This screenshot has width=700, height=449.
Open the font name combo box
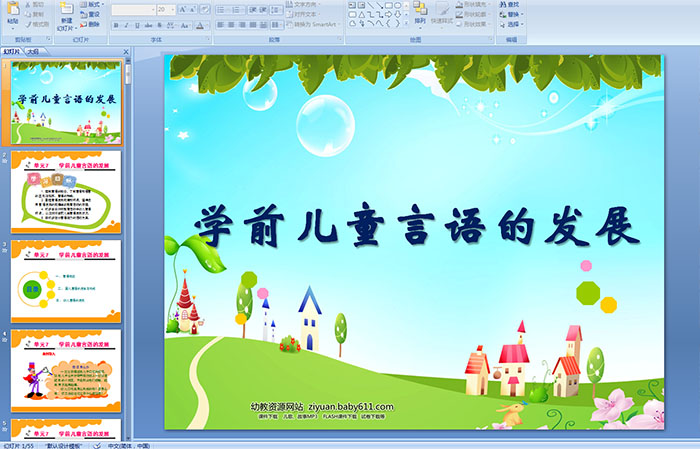[x=133, y=9]
